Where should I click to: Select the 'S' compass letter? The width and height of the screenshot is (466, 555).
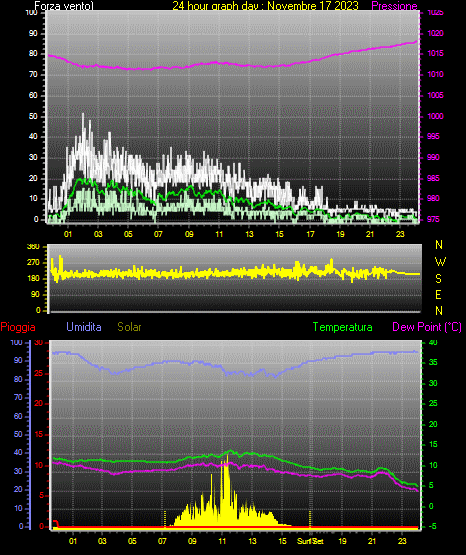point(438,279)
